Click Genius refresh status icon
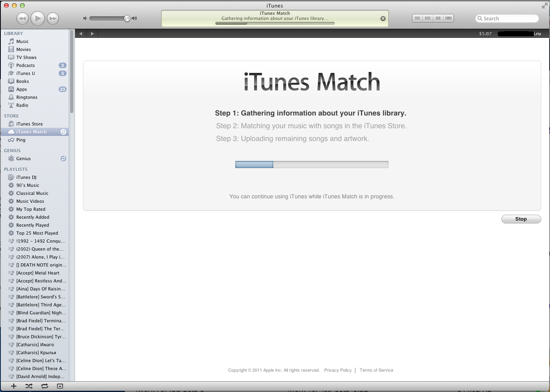The width and height of the screenshot is (550, 392). click(x=63, y=159)
